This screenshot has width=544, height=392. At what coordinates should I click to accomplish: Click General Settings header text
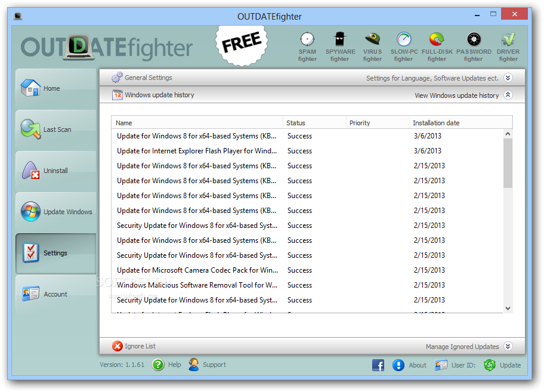[149, 78]
